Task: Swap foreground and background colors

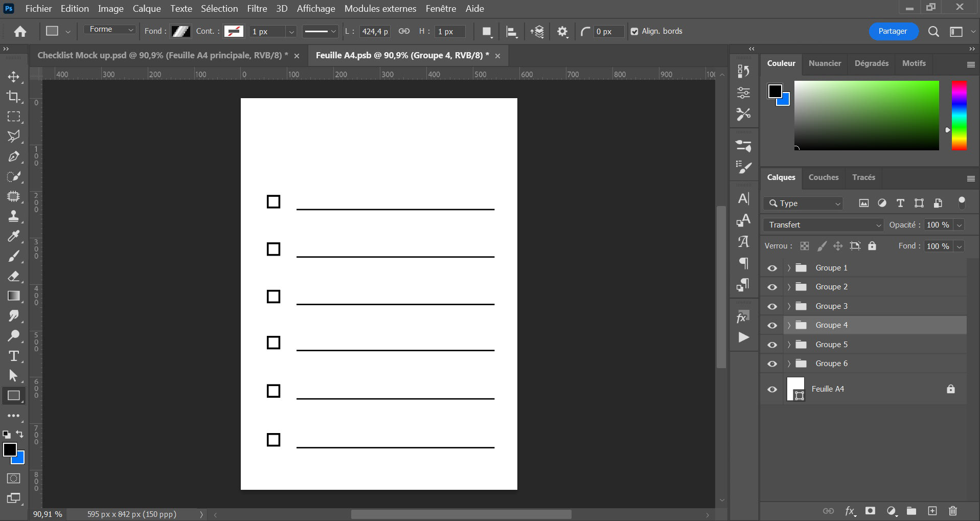Action: click(x=19, y=434)
